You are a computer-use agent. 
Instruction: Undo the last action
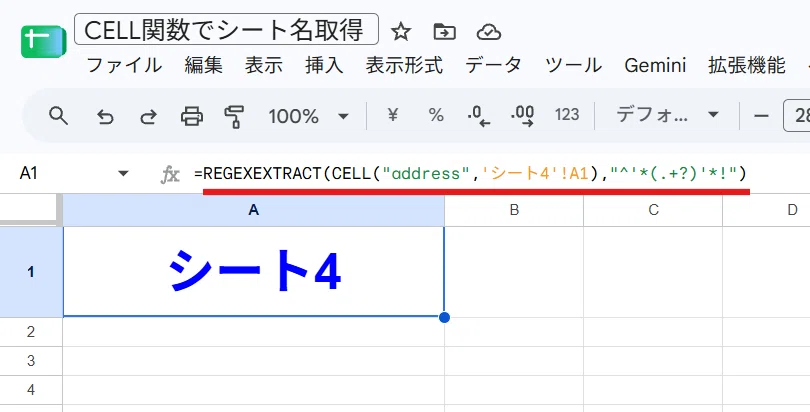(x=105, y=117)
